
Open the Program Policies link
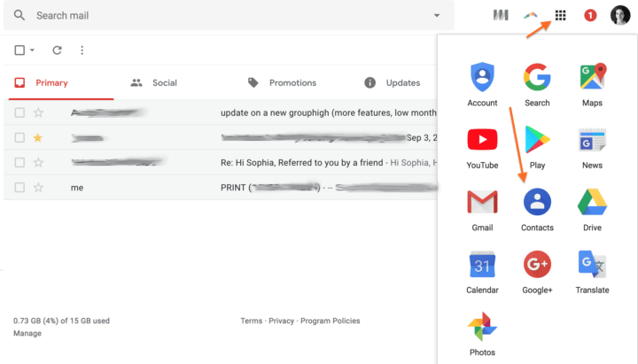[x=330, y=321]
